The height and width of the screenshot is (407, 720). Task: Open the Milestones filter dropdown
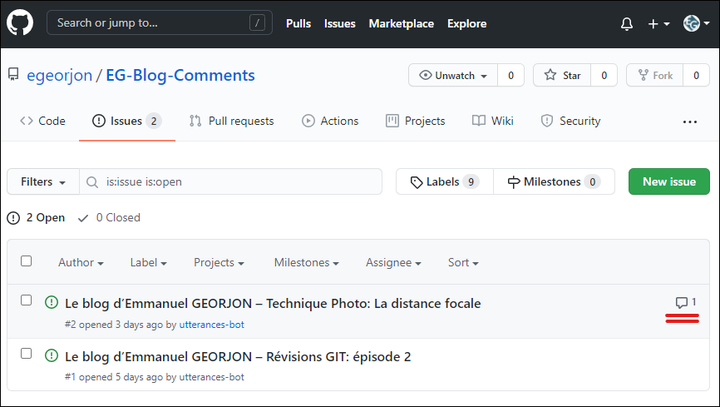coord(306,262)
